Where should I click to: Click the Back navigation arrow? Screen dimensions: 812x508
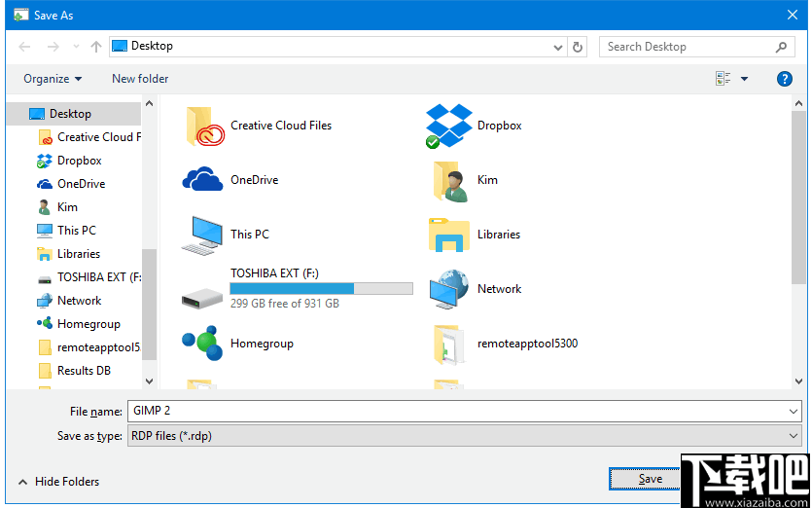click(x=24, y=47)
